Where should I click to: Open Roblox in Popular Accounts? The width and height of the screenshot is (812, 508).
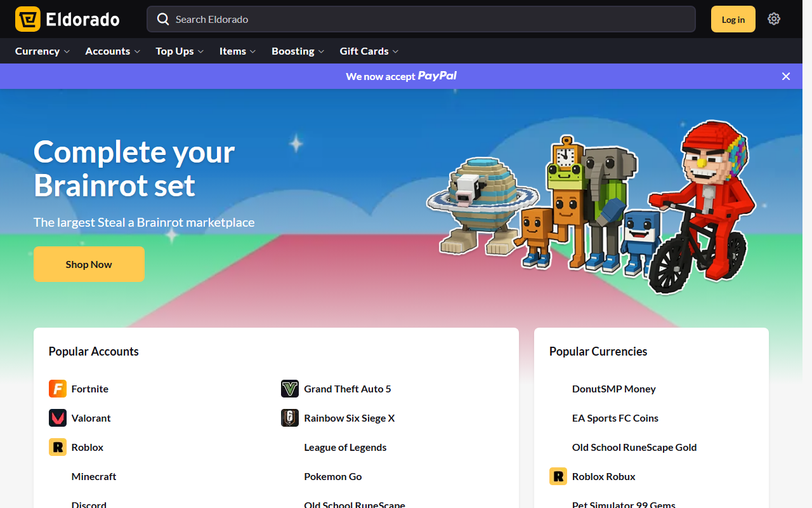tap(88, 447)
